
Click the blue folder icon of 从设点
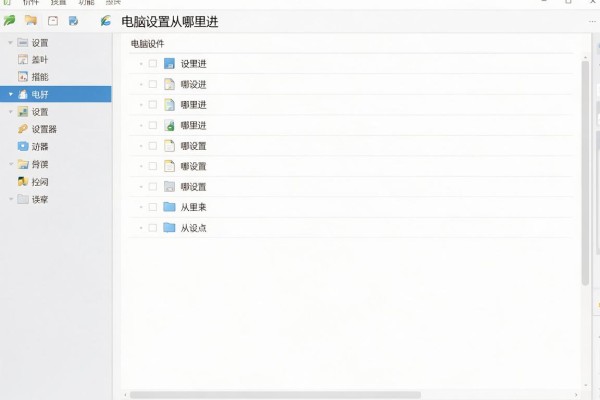click(x=169, y=228)
